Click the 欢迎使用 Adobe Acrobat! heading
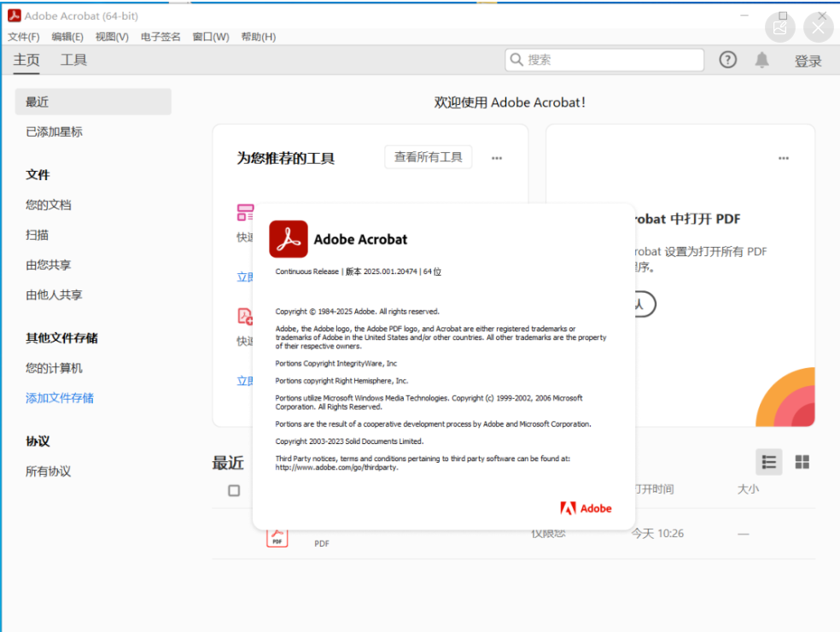 [x=510, y=102]
